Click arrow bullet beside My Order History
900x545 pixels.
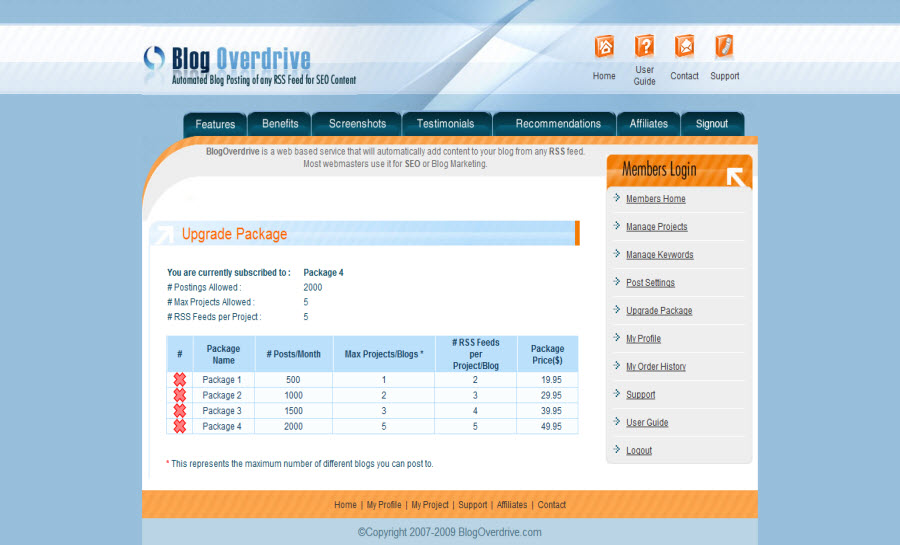(617, 365)
